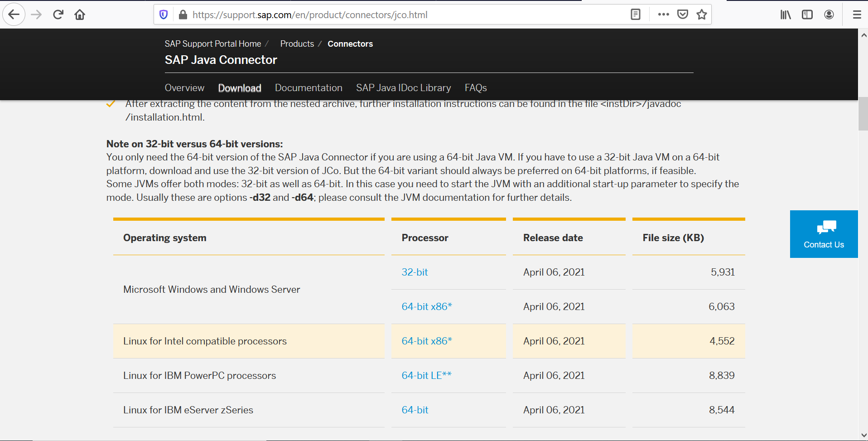Open page actions three-dots menu
Screen dimensions: 868x441
click(x=664, y=15)
